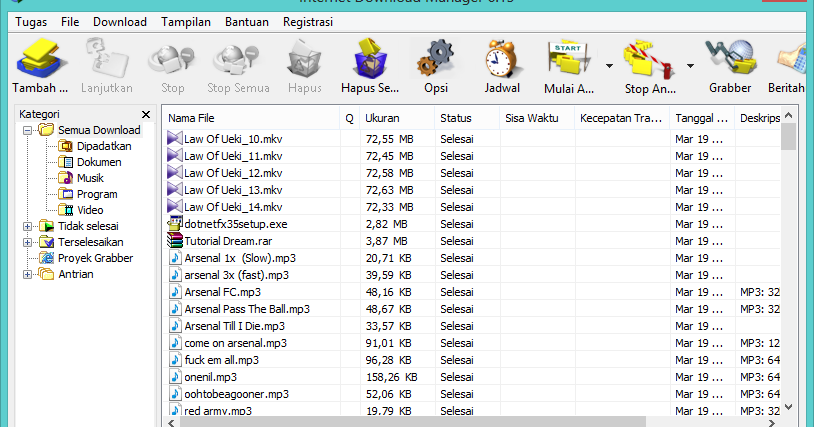Click the Stop Antrian icon
Screen dimensions: 814x427
pyautogui.click(x=650, y=59)
